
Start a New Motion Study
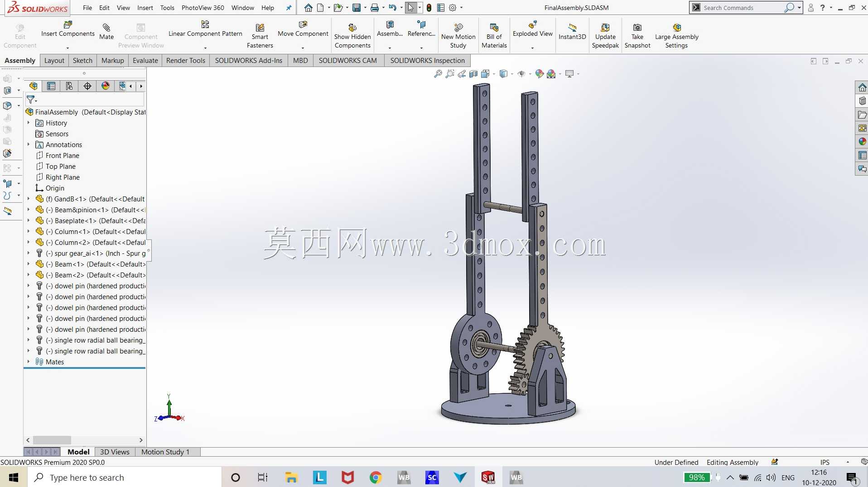point(458,36)
